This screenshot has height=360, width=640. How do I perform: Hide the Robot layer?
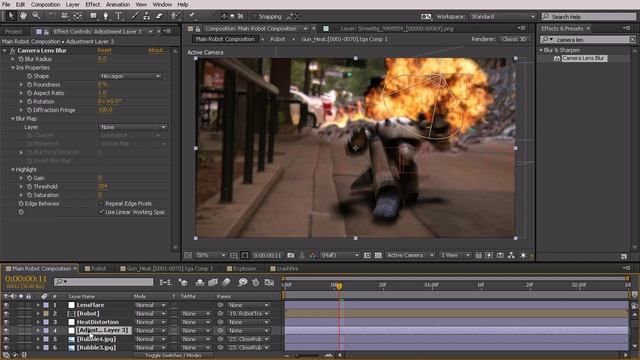6,313
